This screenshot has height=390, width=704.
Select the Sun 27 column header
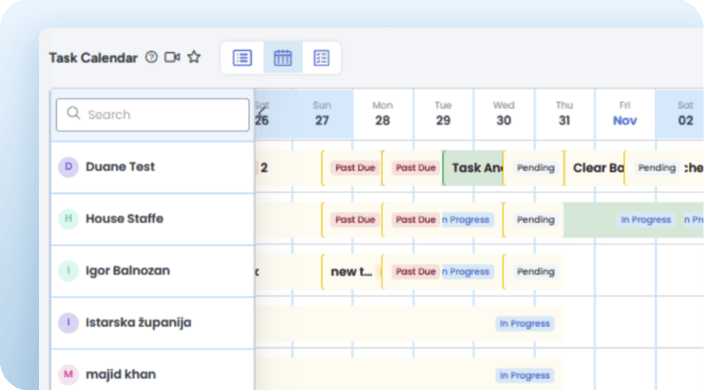coord(322,114)
